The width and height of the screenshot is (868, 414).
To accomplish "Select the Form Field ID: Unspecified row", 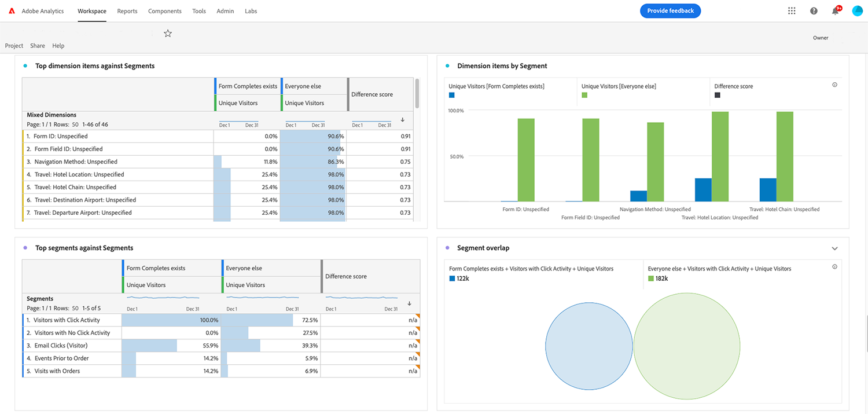I will pyautogui.click(x=217, y=149).
